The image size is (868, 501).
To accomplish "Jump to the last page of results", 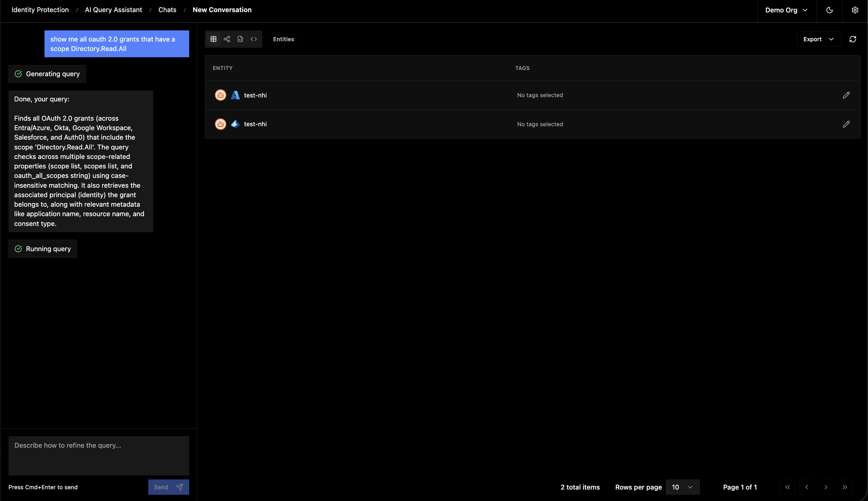I will [x=844, y=487].
